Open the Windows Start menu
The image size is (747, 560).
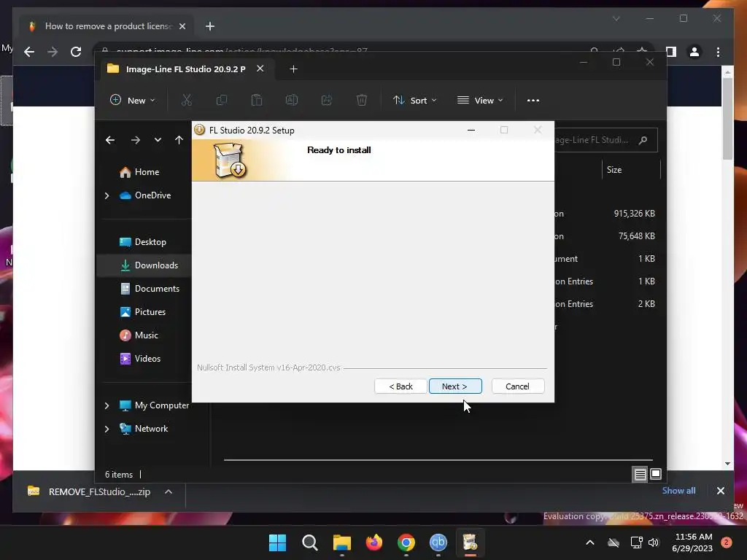pyautogui.click(x=277, y=542)
